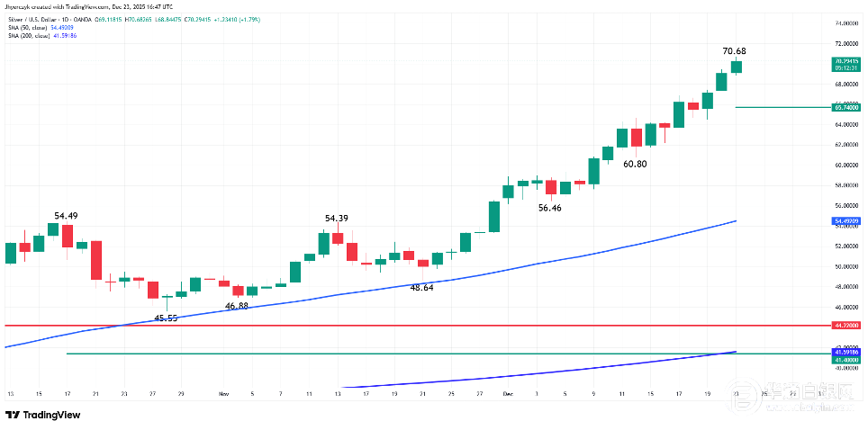Click the 54.49 swing high label
868x430 pixels.
point(66,216)
